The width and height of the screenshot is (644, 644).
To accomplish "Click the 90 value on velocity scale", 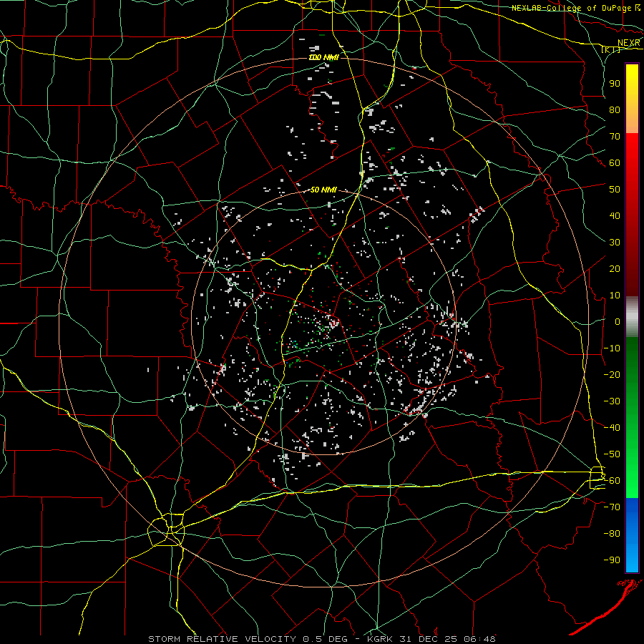I will pyautogui.click(x=615, y=84).
